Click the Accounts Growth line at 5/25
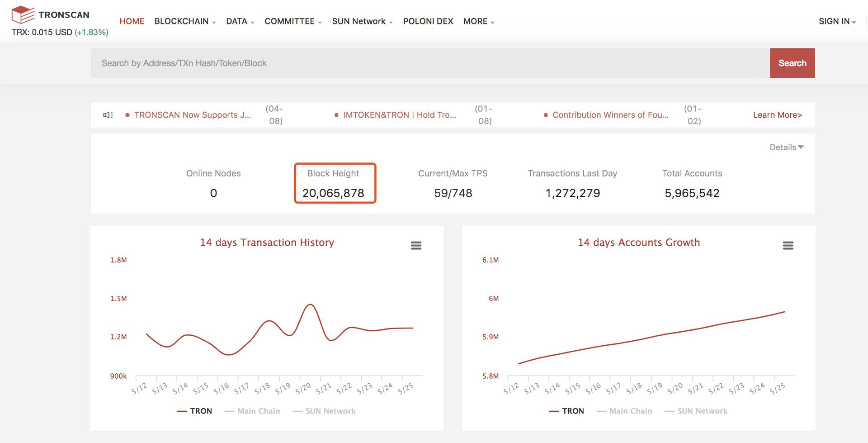Viewport: 868px width, 443px height. 784,312
